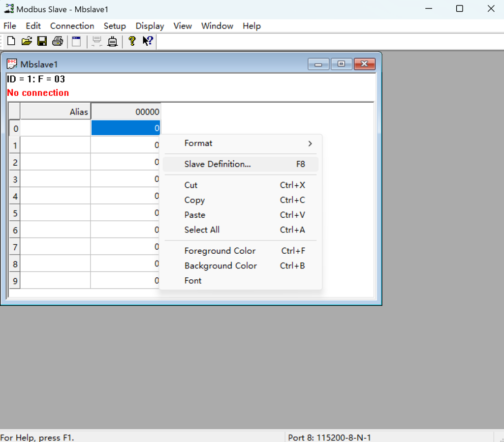Viewport: 504px width, 442px height.
Task: Open the Display menu
Action: tap(150, 26)
